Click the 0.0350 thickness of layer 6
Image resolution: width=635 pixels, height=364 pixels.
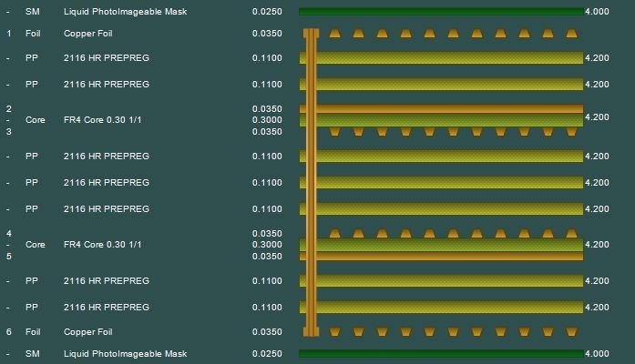pos(267,332)
